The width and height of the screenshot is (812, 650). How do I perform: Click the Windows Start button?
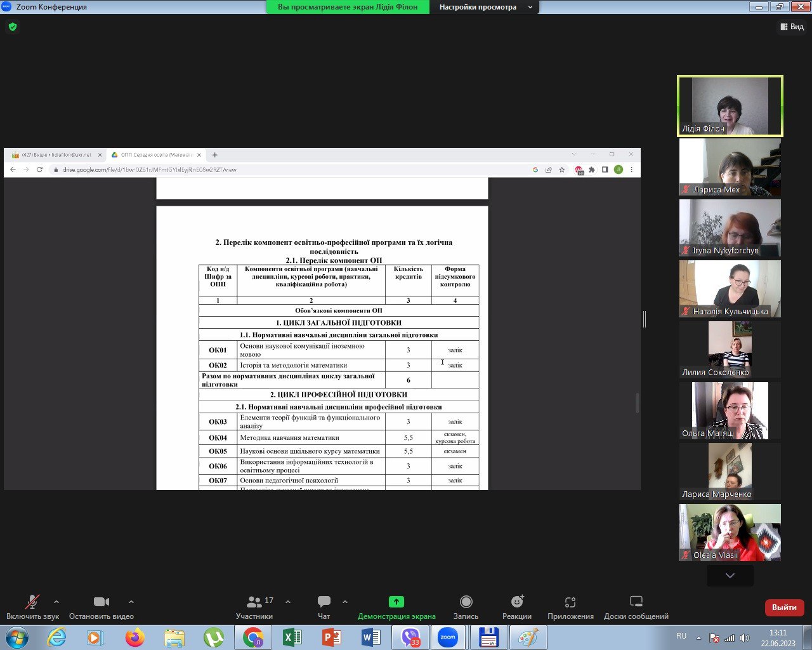[16, 637]
